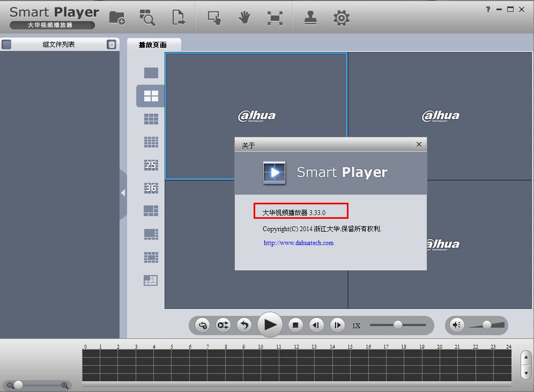Click the export file icon

178,18
